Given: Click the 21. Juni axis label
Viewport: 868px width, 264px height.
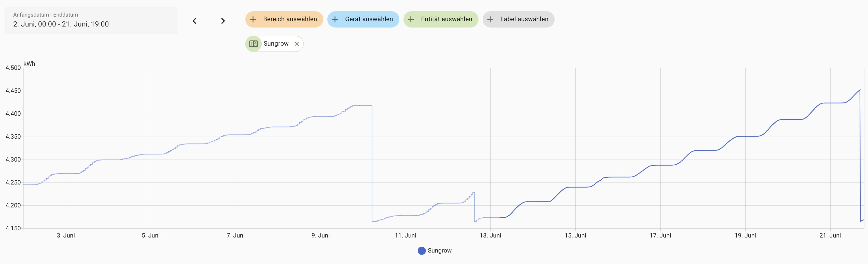Looking at the screenshot, I should pos(830,235).
